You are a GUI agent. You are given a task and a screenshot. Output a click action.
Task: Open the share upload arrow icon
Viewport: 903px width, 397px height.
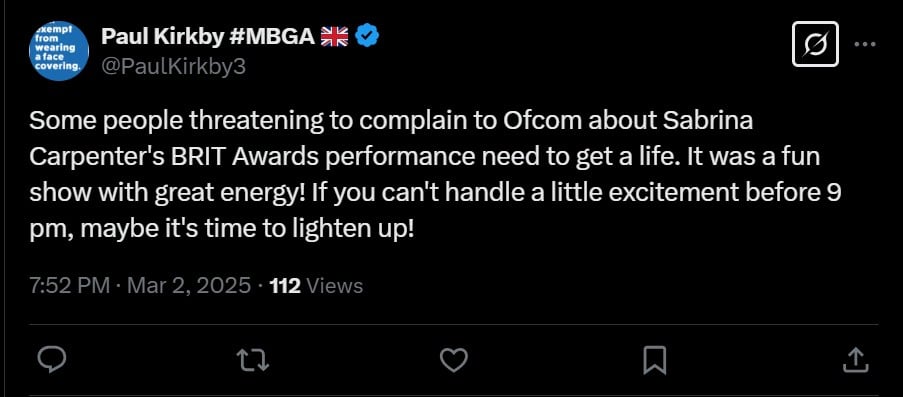pos(855,360)
